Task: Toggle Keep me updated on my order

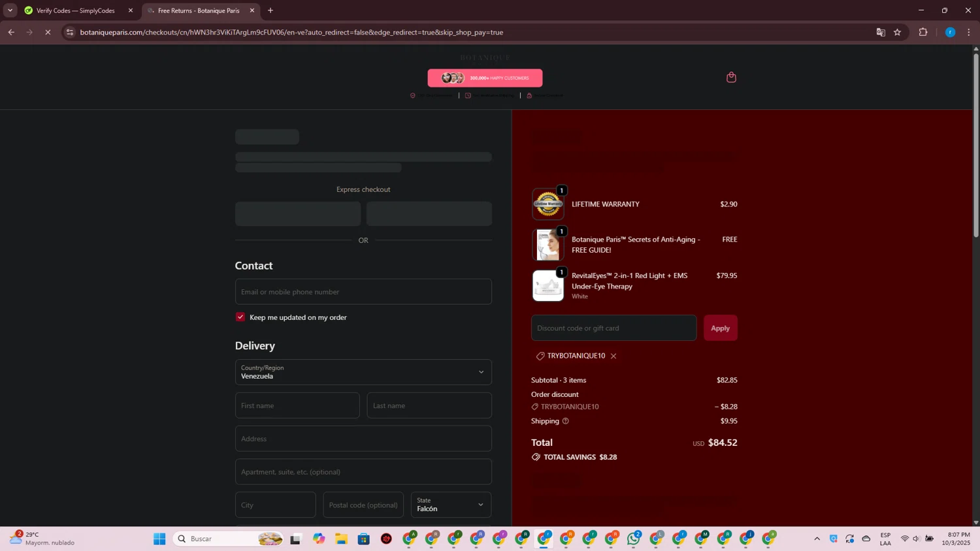Action: click(x=240, y=317)
